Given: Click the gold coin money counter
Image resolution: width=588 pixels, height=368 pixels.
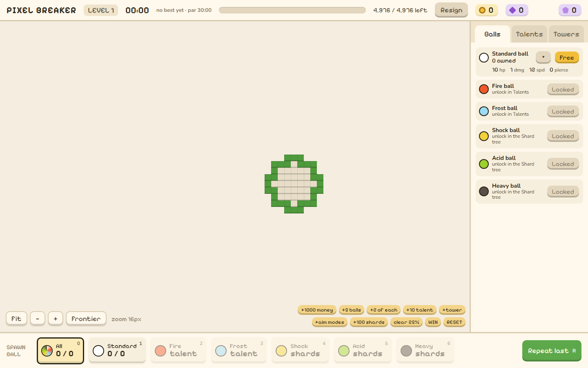Looking at the screenshot, I should point(486,10).
